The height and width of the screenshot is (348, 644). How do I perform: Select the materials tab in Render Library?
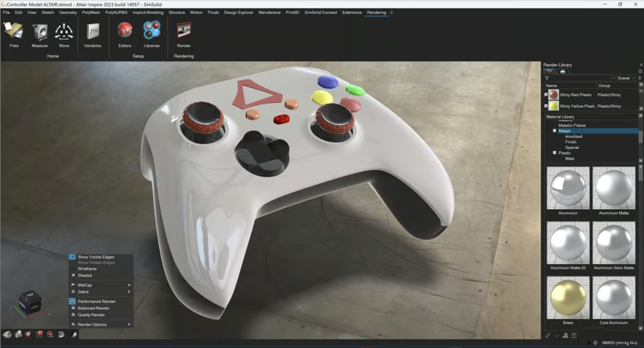point(550,71)
